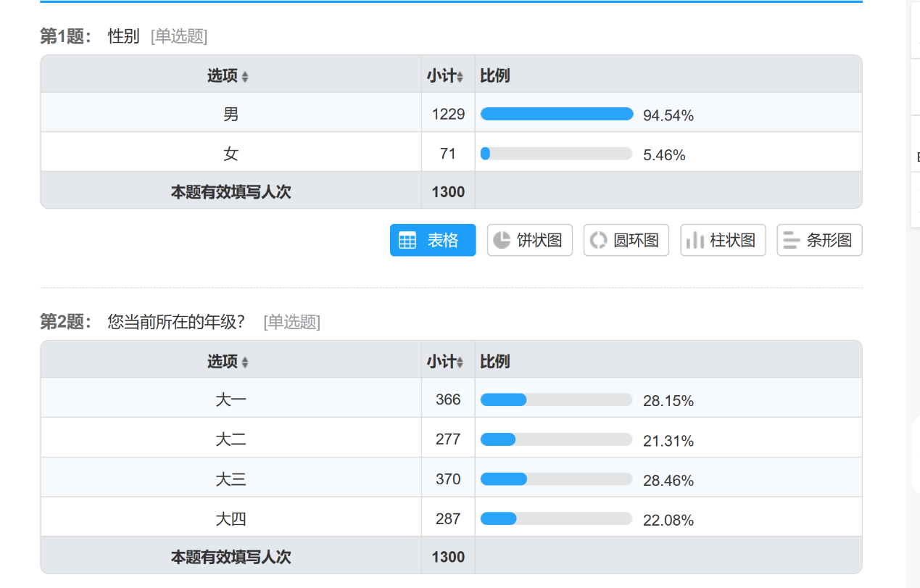Sort 选项 column in the 年级 table
920x588 pixels.
245,362
